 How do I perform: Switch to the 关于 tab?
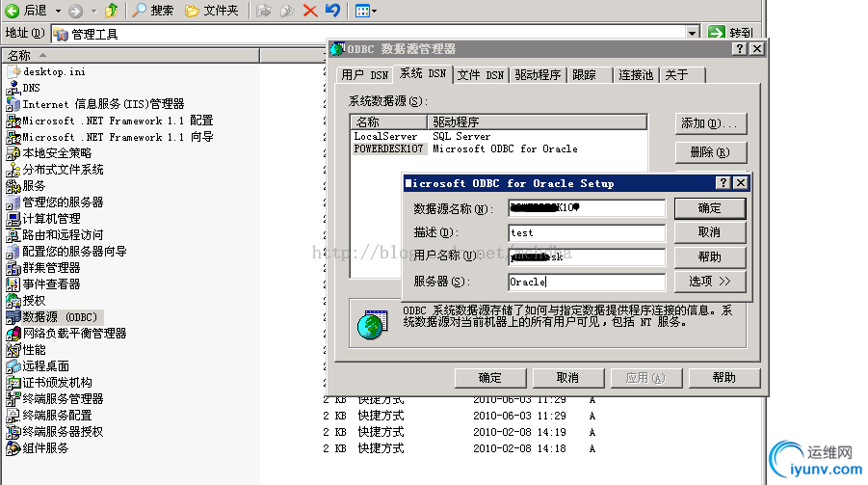point(683,75)
